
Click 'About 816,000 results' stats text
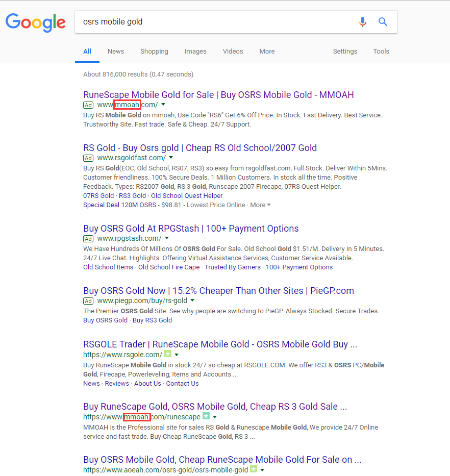point(138,74)
